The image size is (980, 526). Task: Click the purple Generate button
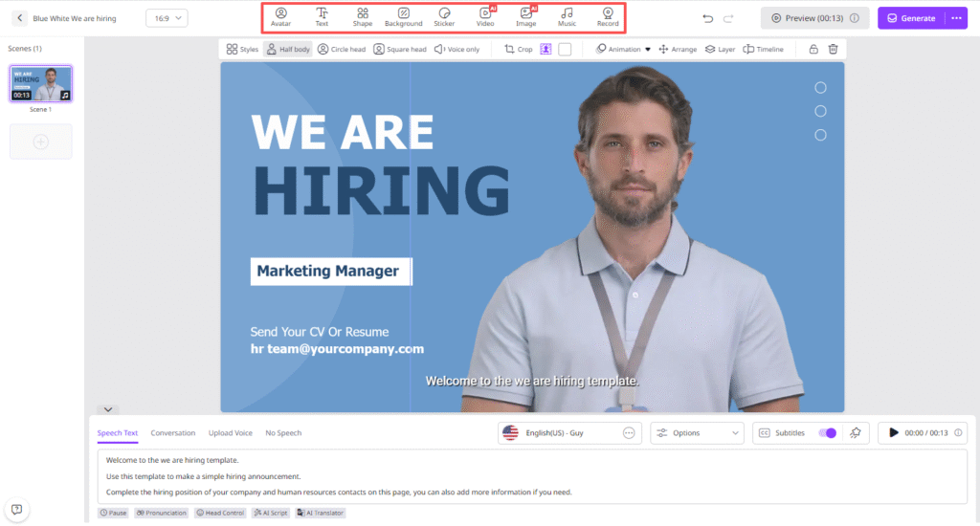pos(910,18)
